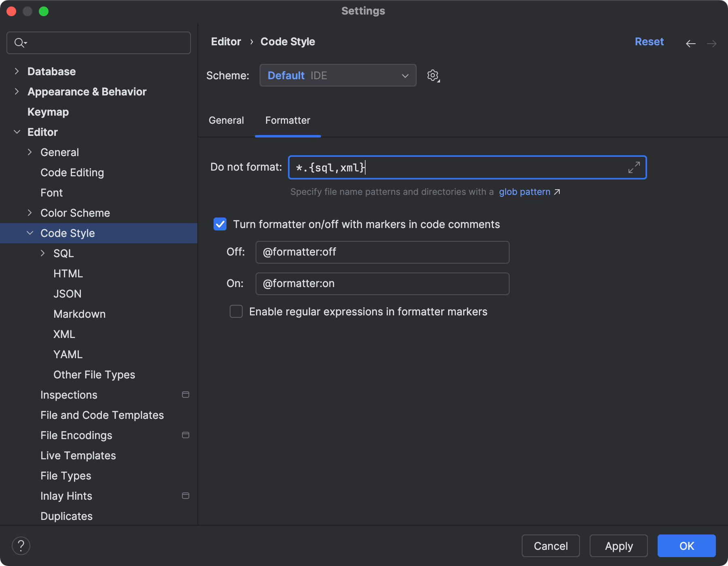Click the search magnifier in settings sidebar
This screenshot has height=566, width=728.
[x=20, y=42]
